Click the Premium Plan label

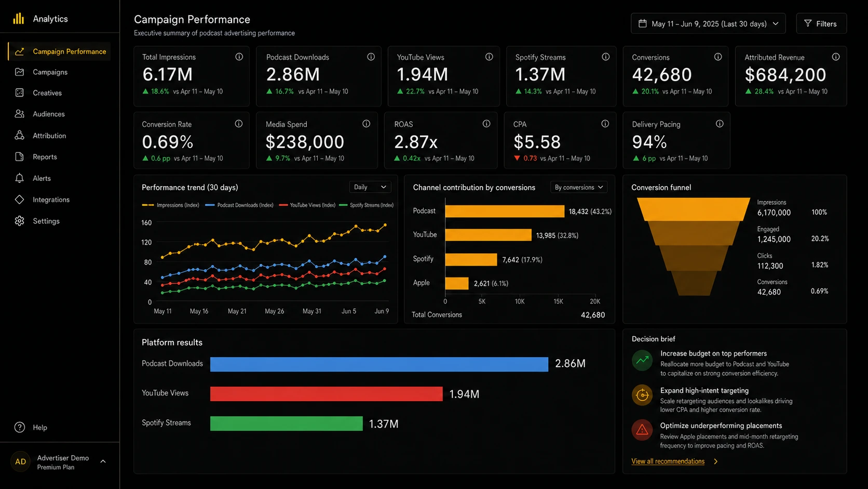56,467
